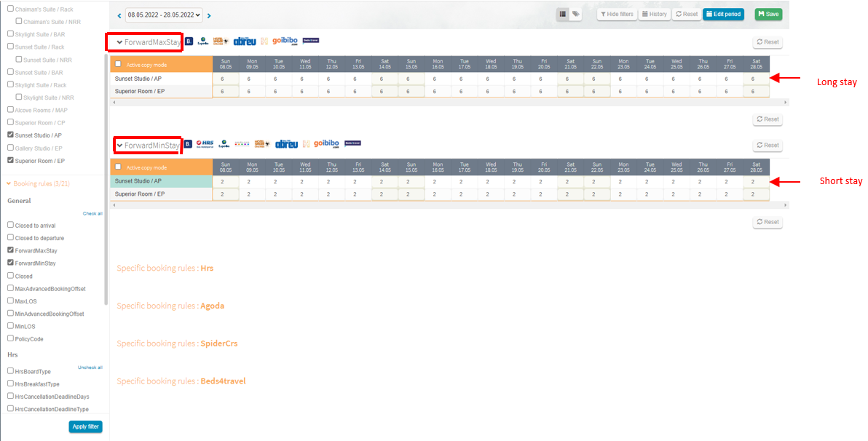
Task: Click the list view icon in toolbar
Action: click(x=563, y=14)
